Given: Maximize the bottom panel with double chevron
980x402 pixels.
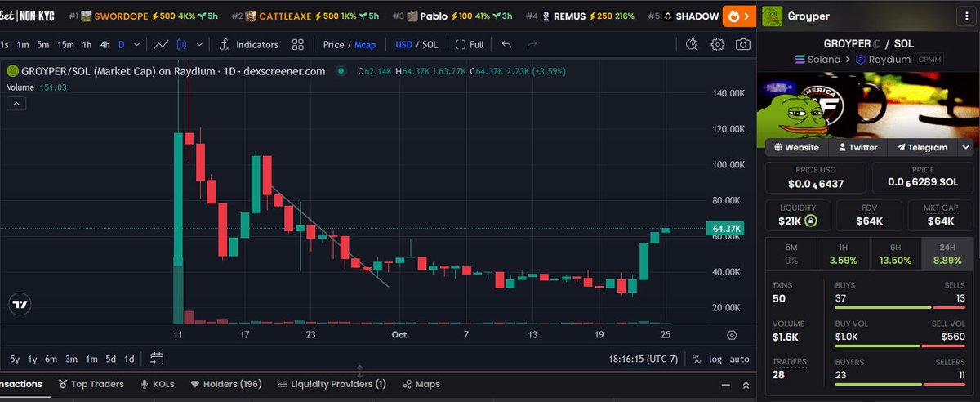Looking at the screenshot, I should click(x=745, y=384).
